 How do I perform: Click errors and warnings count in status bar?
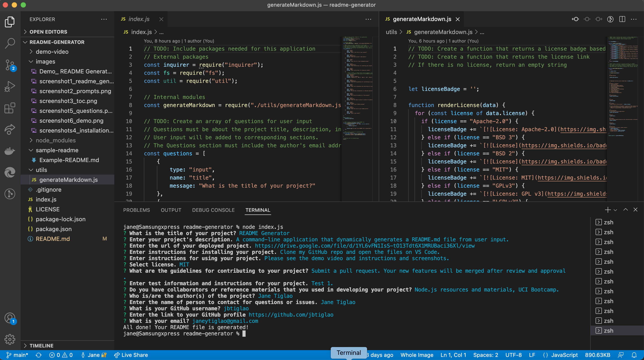tap(61, 355)
